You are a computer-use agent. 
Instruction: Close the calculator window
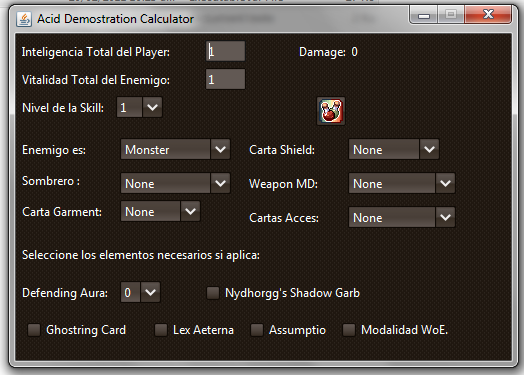(x=488, y=15)
